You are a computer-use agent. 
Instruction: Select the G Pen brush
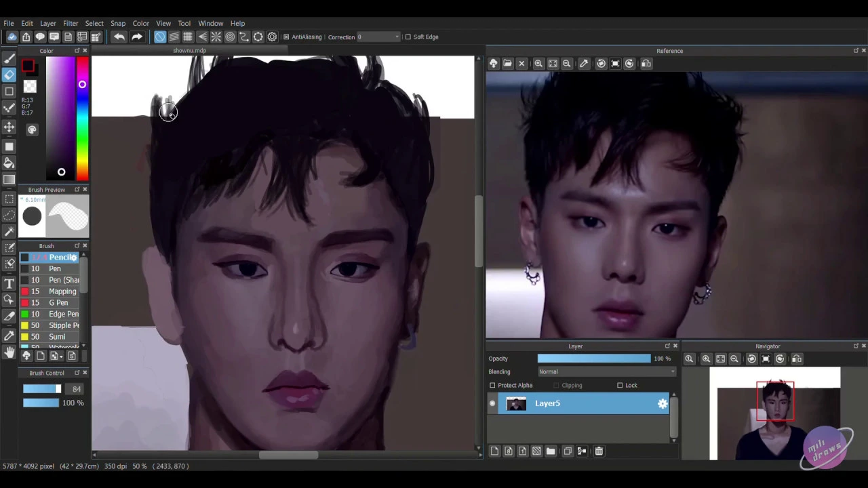(50, 302)
